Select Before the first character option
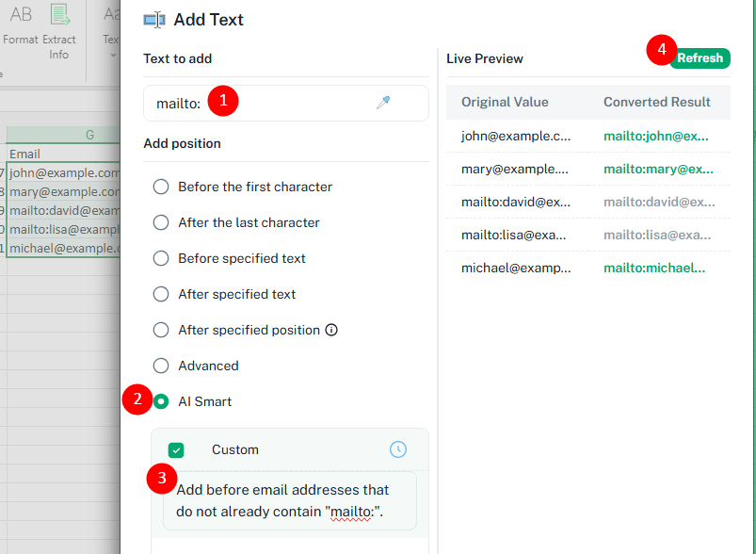The image size is (756, 554). pyautogui.click(x=161, y=187)
